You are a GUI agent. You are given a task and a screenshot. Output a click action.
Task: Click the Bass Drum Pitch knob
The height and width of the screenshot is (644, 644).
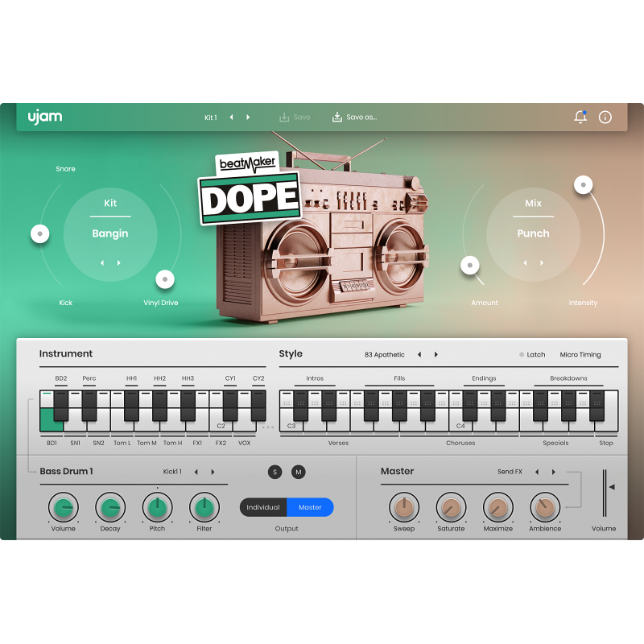click(x=157, y=507)
